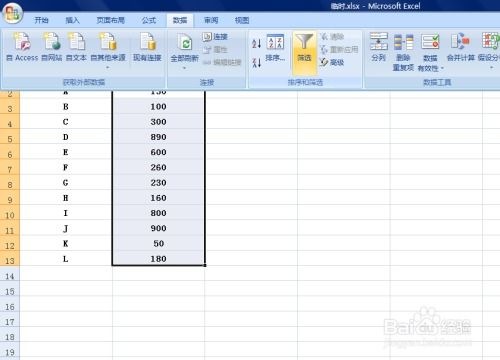
Task: Open the 连接 connections dialog
Action: pyautogui.click(x=215, y=37)
